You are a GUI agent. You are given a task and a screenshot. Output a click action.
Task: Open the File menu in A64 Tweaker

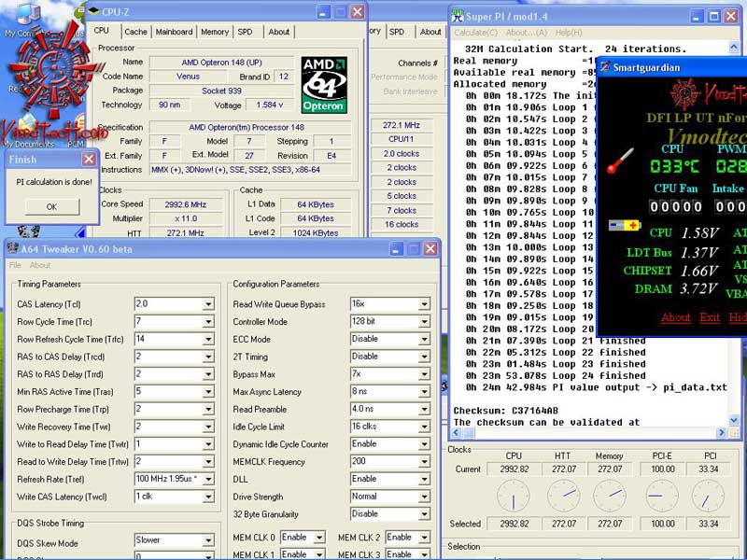pyautogui.click(x=15, y=265)
